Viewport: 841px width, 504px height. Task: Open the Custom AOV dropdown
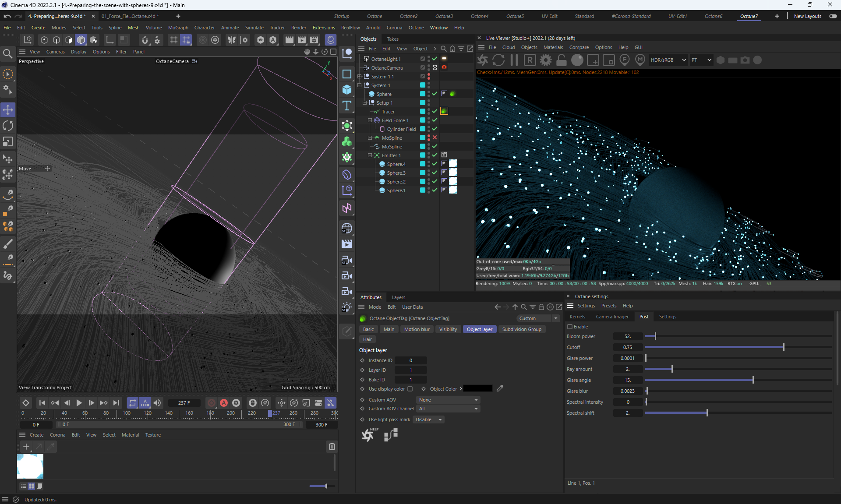(x=448, y=400)
